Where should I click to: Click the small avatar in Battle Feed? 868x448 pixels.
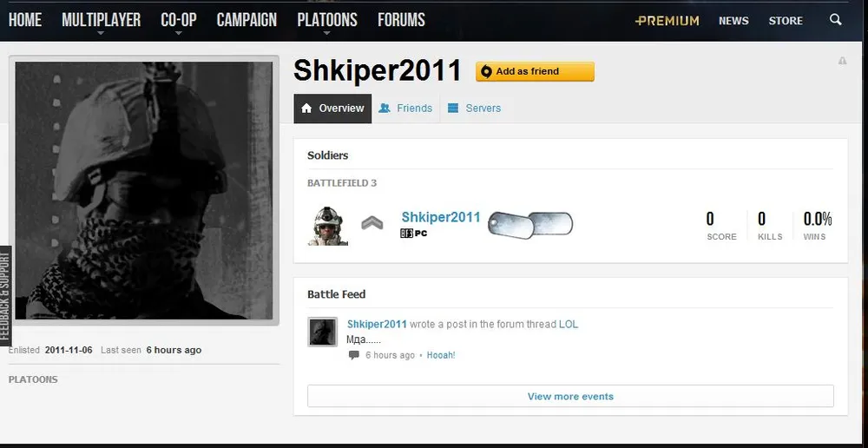(322, 333)
